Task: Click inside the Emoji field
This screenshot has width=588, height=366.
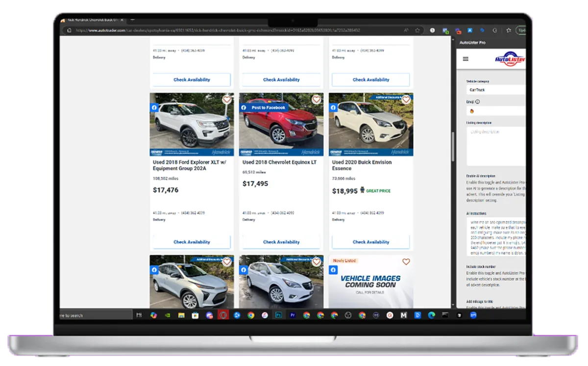Action: 495,111
